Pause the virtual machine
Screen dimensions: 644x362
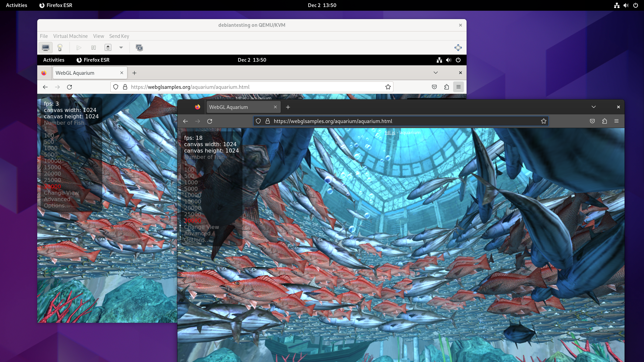click(x=94, y=48)
